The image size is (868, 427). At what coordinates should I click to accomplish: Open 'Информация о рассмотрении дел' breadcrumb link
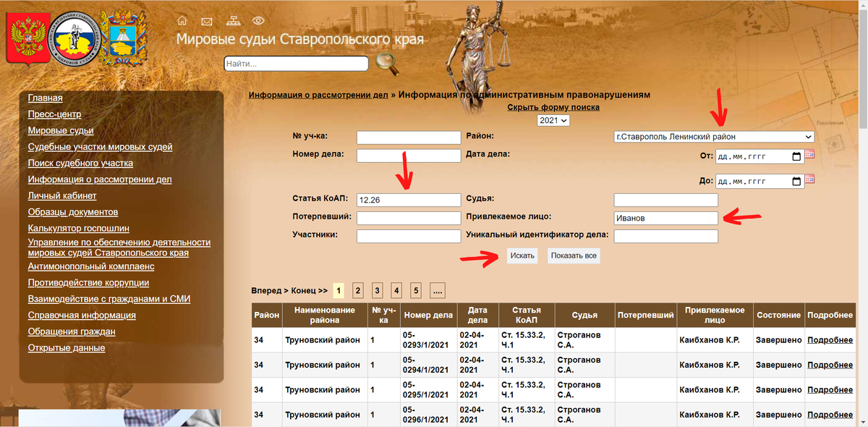318,94
